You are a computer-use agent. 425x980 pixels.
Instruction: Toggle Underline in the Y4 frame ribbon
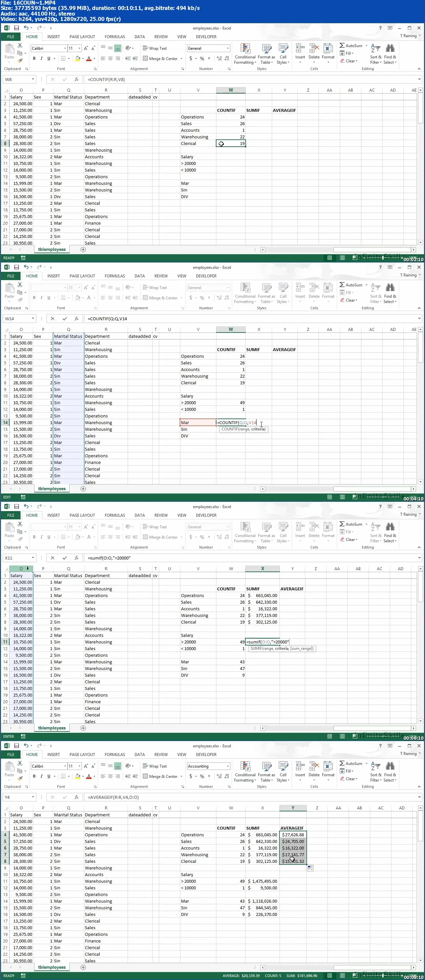pos(49,777)
